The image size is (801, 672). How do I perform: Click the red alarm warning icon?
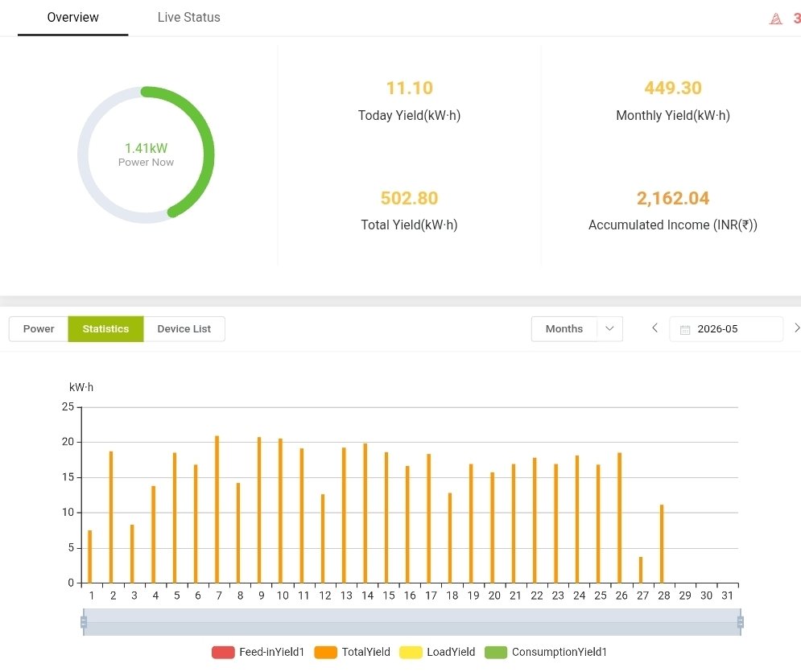(775, 19)
